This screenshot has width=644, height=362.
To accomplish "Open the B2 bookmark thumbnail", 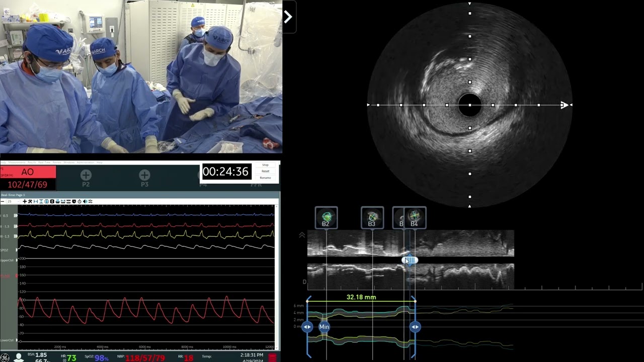I will (326, 218).
